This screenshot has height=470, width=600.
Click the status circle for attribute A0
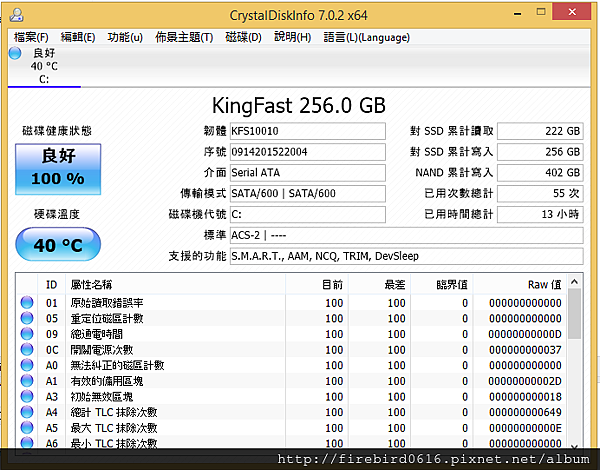[x=27, y=365]
